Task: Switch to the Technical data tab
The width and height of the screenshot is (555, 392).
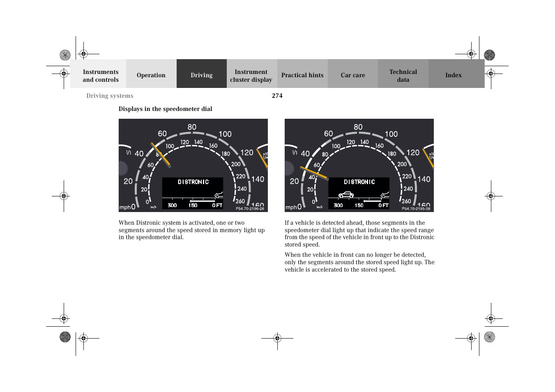Action: click(x=403, y=74)
